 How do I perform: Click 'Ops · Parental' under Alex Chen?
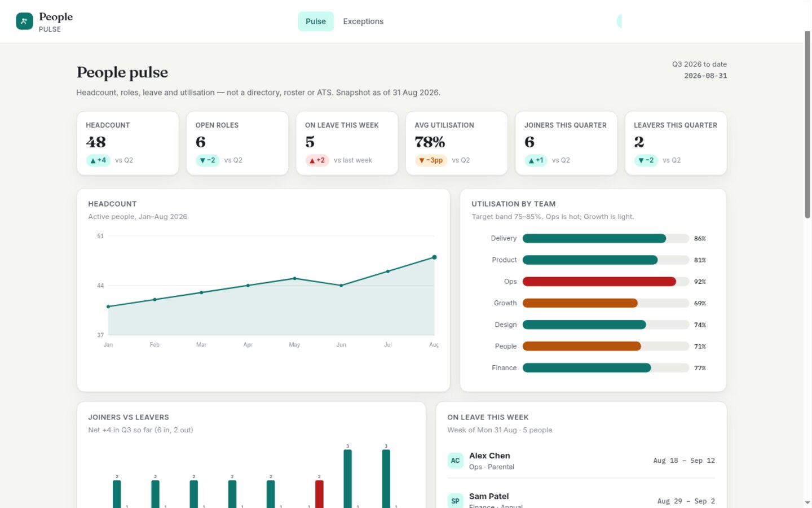pyautogui.click(x=492, y=467)
